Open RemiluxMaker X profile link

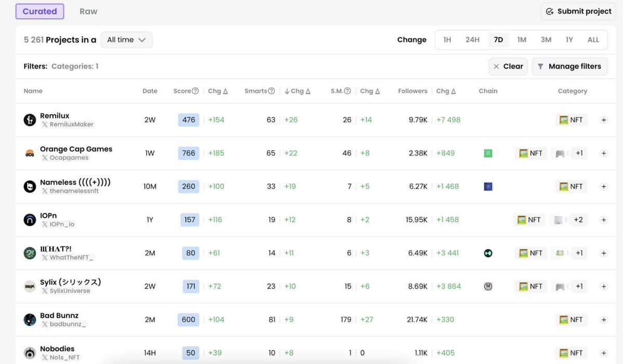click(67, 125)
